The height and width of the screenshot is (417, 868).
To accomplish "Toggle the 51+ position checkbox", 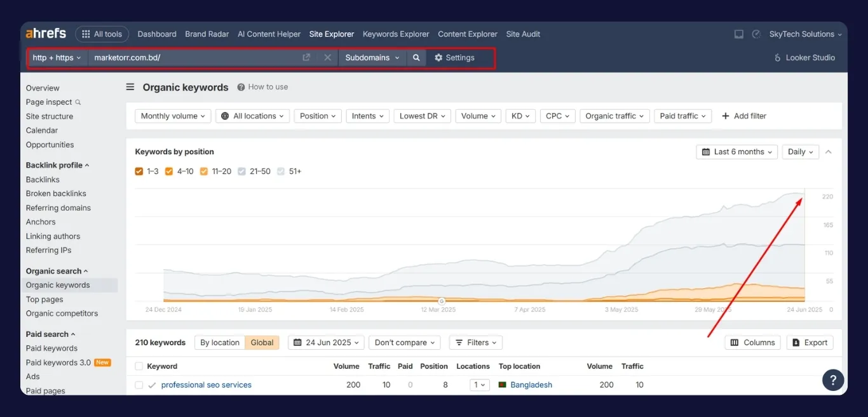I will pyautogui.click(x=281, y=171).
